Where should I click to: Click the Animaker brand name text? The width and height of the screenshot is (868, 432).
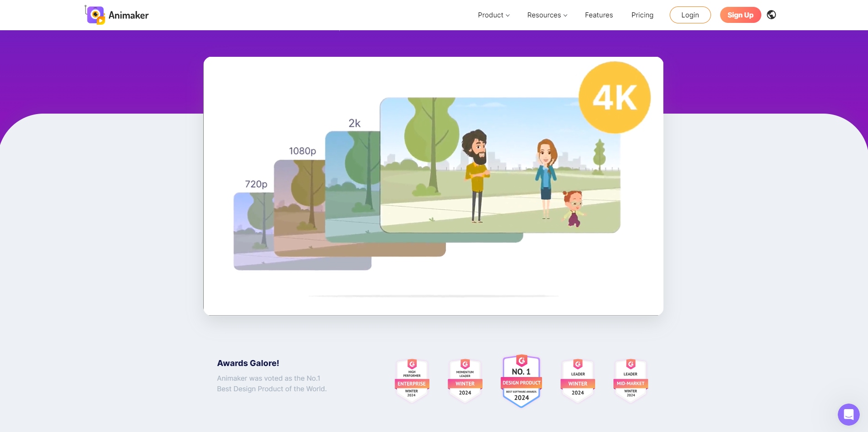(129, 16)
